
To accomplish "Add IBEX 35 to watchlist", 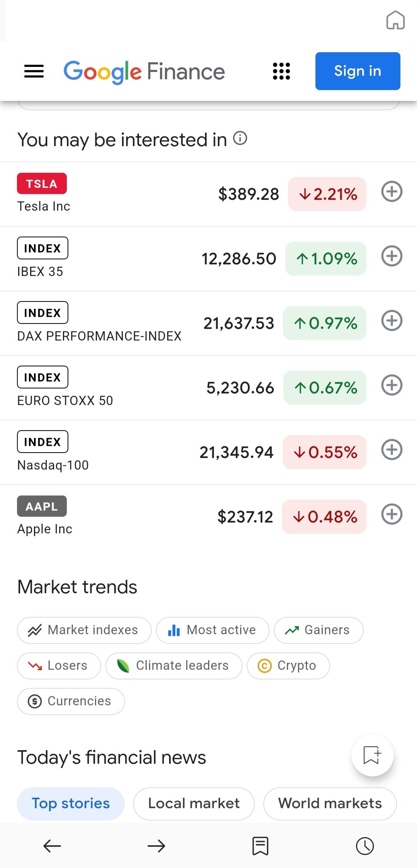I will (x=392, y=256).
